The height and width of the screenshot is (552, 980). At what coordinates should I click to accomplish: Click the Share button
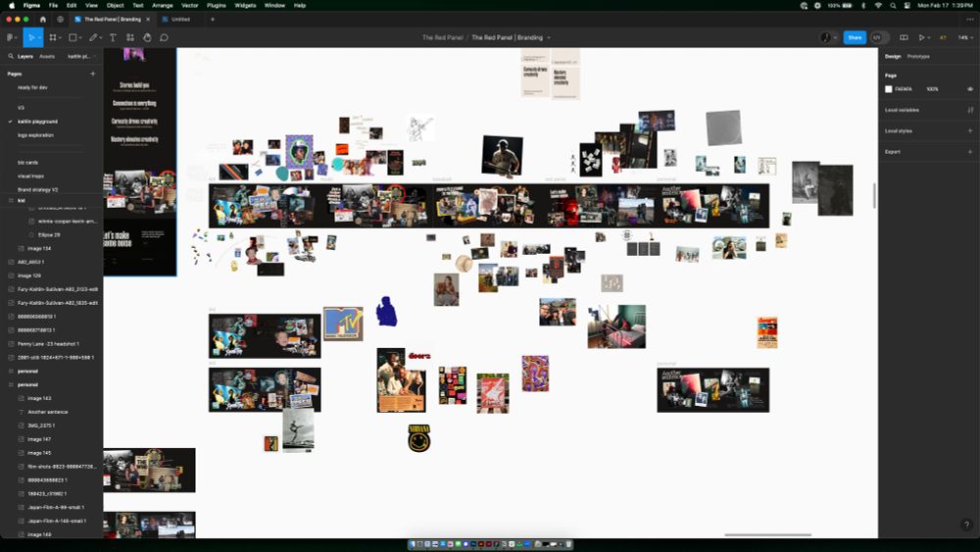[855, 37]
